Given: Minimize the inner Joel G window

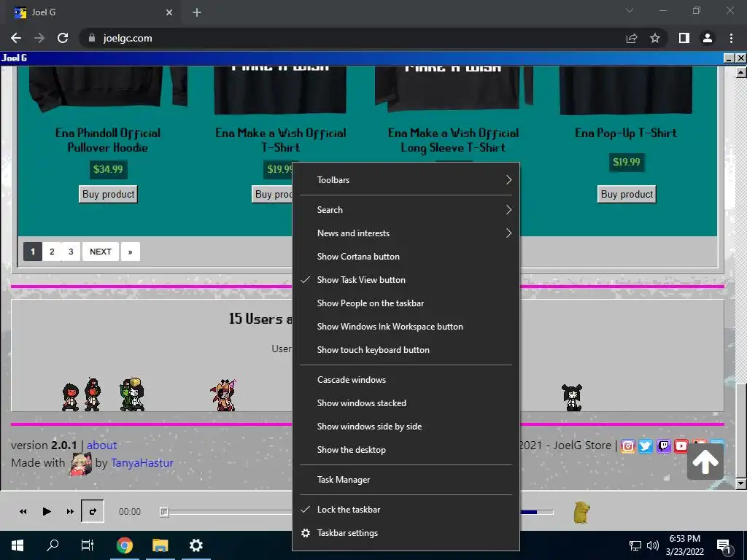Looking at the screenshot, I should 729,58.
